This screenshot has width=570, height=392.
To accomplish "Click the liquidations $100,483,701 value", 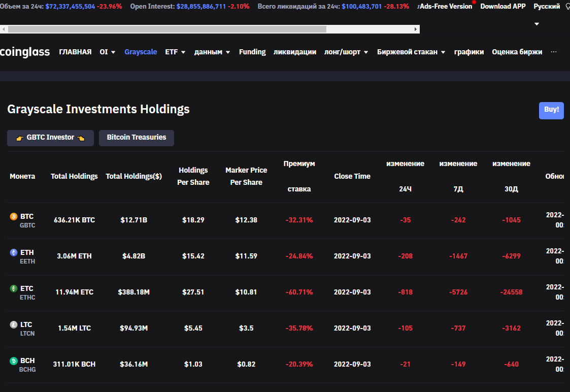I will tap(362, 7).
